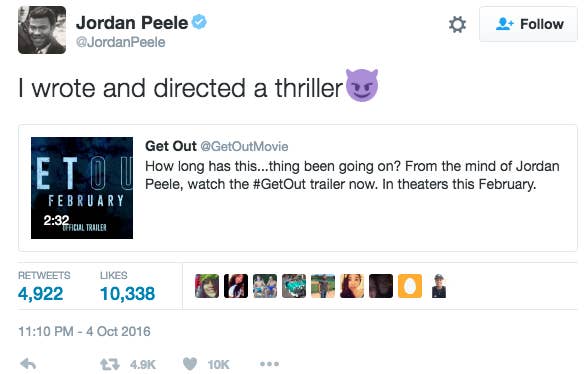This screenshot has height=374, width=588.
Task: Open the @JordanPeele handle link
Action: (120, 42)
